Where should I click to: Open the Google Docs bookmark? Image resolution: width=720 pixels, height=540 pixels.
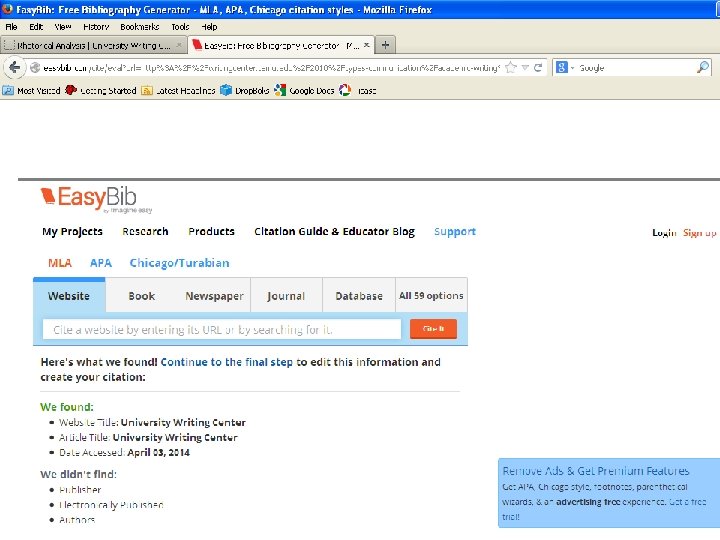pos(304,90)
